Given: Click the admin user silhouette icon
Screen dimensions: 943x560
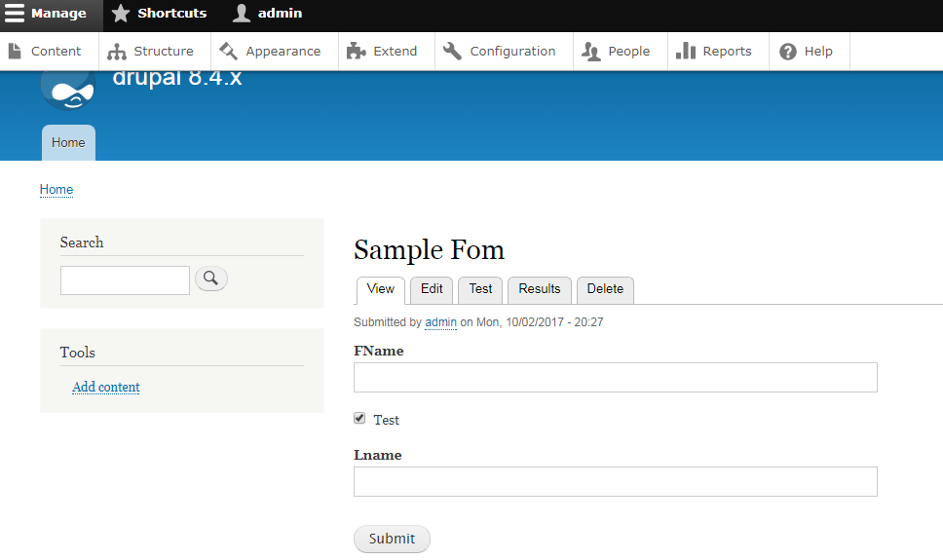Looking at the screenshot, I should click(x=242, y=13).
